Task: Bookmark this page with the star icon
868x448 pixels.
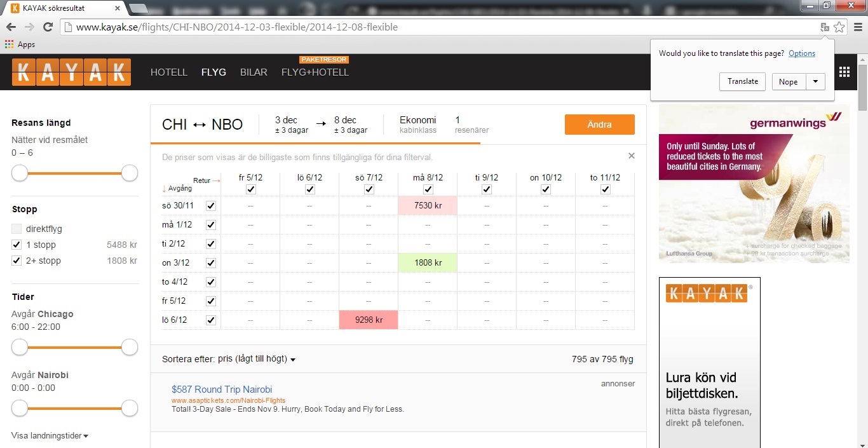Action: [839, 27]
